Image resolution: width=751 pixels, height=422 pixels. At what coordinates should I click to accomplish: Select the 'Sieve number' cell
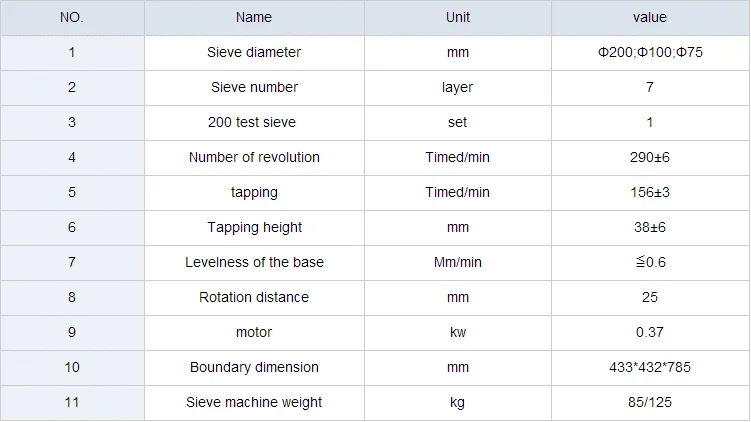tap(254, 87)
